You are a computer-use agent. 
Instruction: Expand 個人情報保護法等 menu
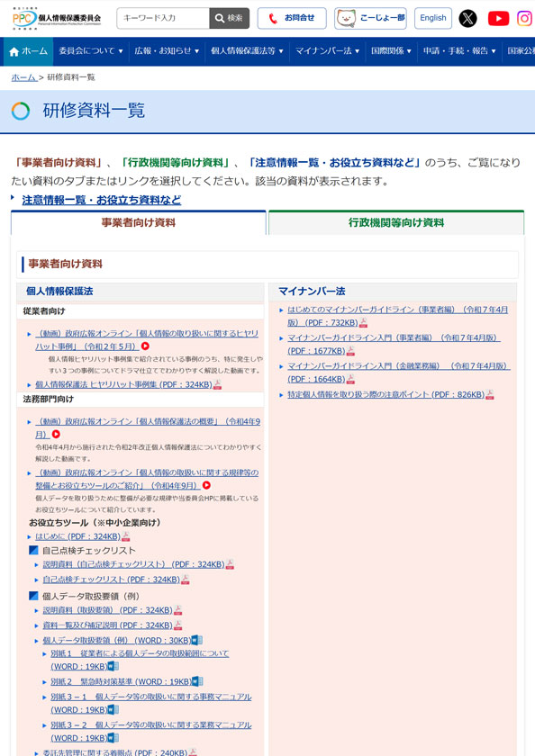coord(247,51)
